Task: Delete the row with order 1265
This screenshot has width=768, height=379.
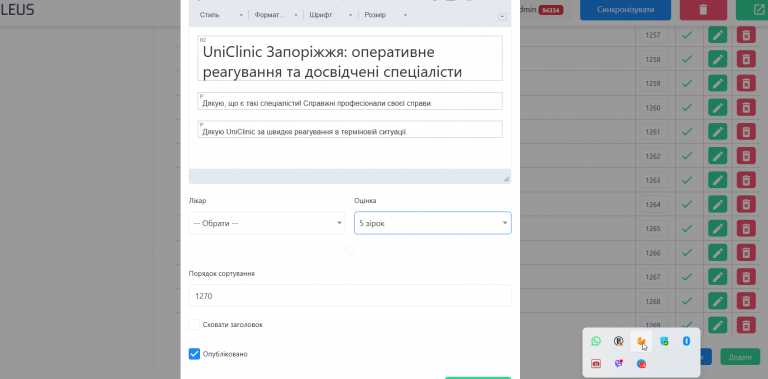Action: 746,229
